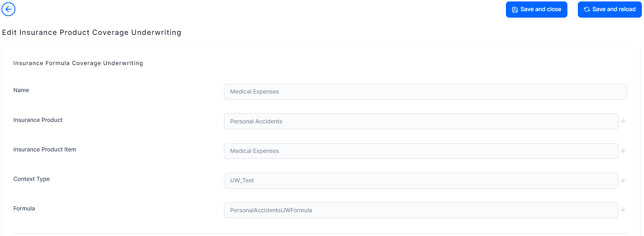The height and width of the screenshot is (236, 644).
Task: Click the arrow icon next to UW_Test
Action: pos(623,180)
